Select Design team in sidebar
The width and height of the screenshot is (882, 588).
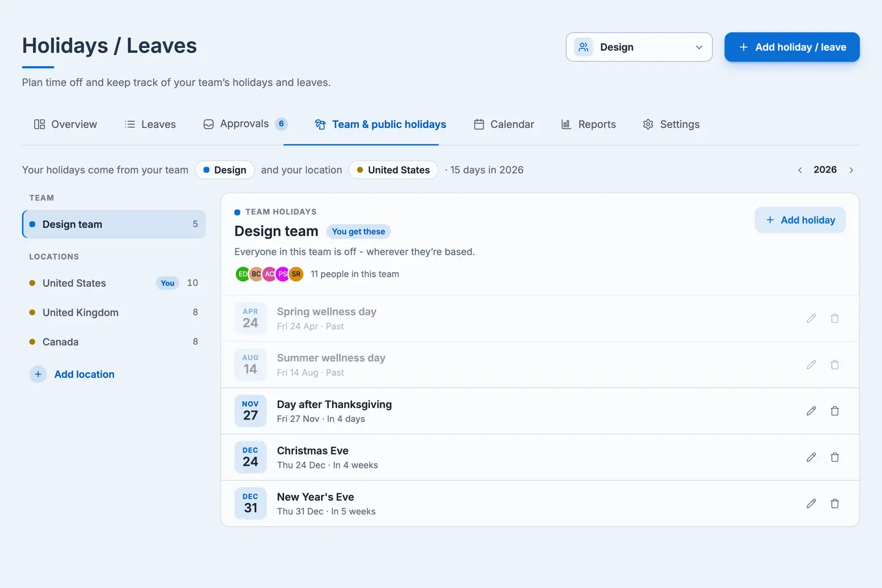click(114, 224)
